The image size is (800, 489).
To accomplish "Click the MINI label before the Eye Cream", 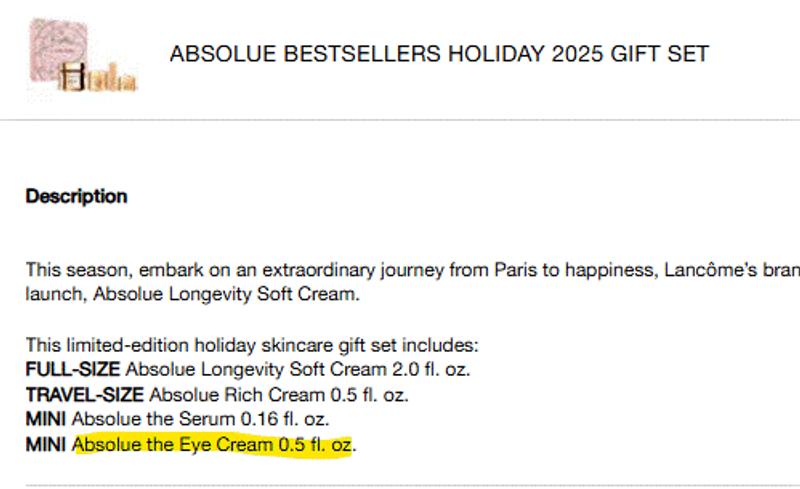I will (x=46, y=444).
